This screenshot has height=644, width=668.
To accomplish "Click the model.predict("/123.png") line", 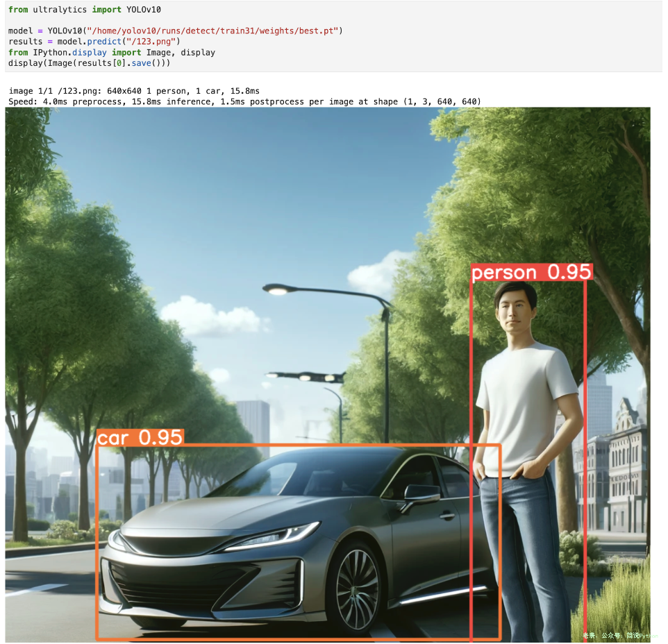I will [94, 41].
